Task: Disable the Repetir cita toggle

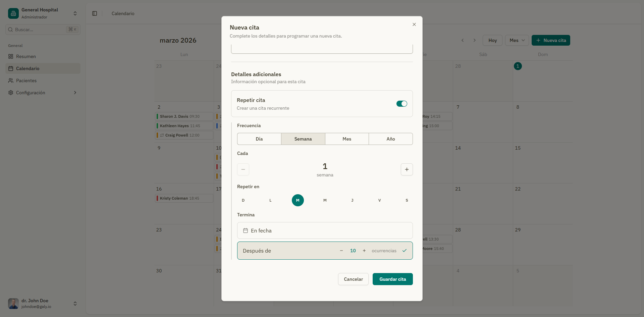Action: pyautogui.click(x=401, y=104)
